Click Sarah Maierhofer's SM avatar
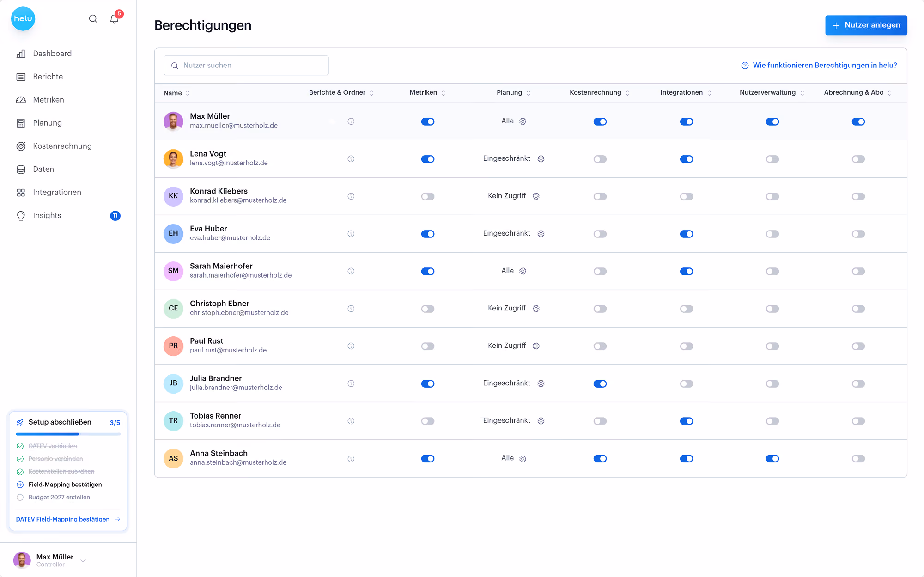Image resolution: width=924 pixels, height=577 pixels. pyautogui.click(x=173, y=271)
